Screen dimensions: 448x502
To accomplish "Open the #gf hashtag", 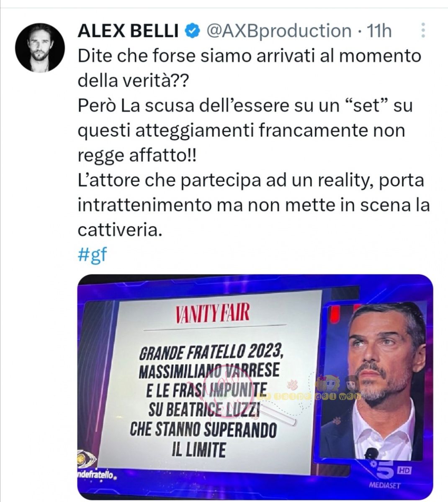I will [x=93, y=255].
